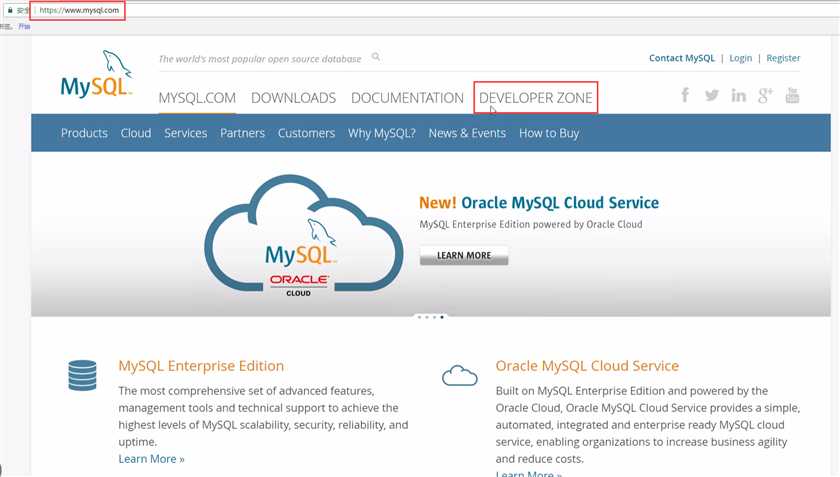Click the browser address bar URL
Image resolution: width=840 pixels, height=477 pixels.
tap(79, 10)
